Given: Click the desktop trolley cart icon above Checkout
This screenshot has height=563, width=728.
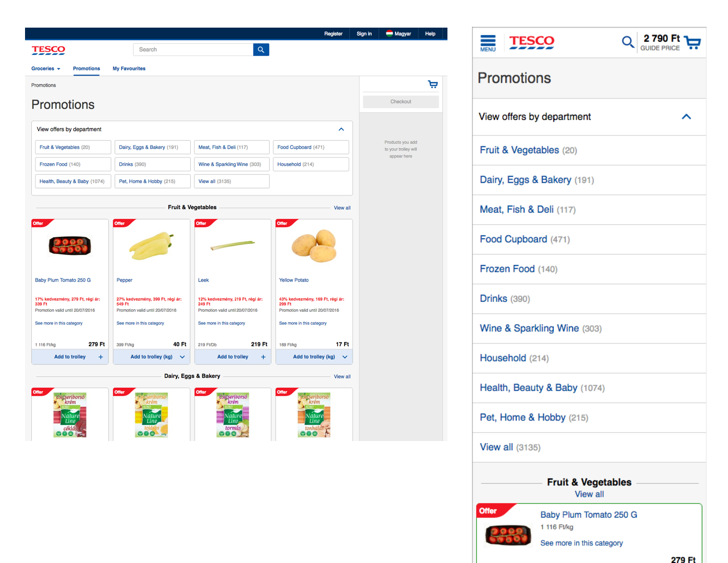Looking at the screenshot, I should click(433, 84).
